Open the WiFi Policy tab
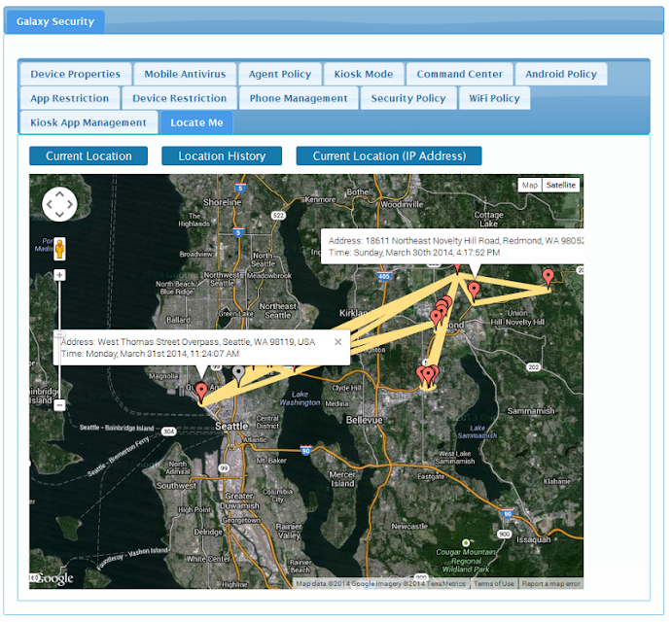Screen dimensions: 672x622 pos(494,98)
